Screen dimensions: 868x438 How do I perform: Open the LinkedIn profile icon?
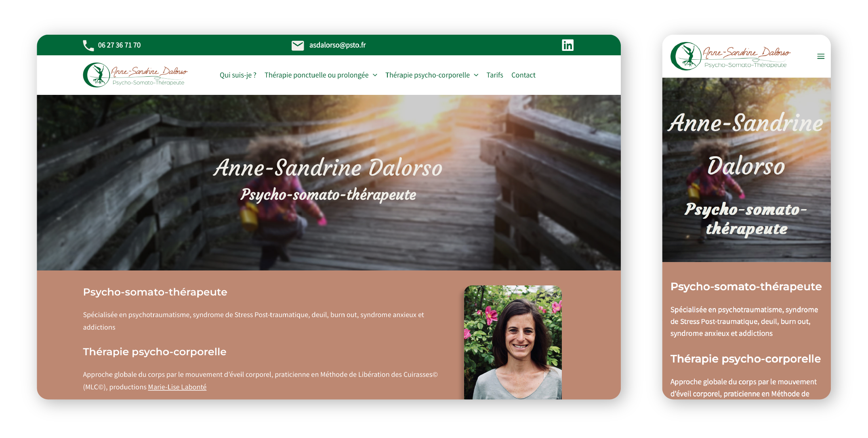567,45
